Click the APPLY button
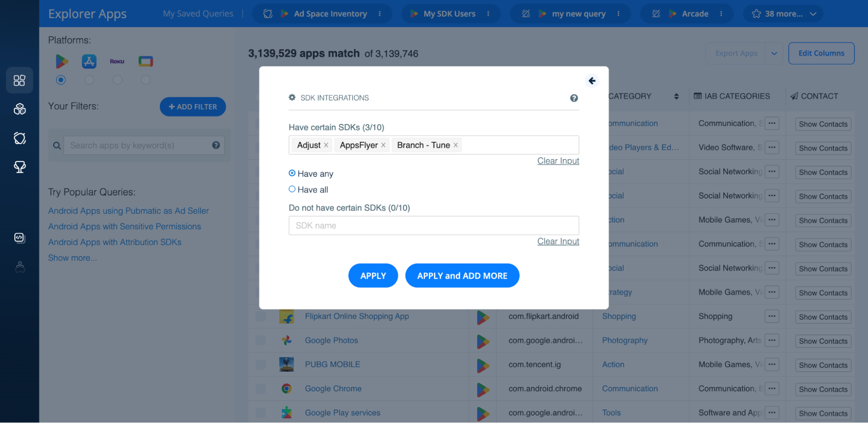Screen dimensions: 868x423 tap(373, 276)
